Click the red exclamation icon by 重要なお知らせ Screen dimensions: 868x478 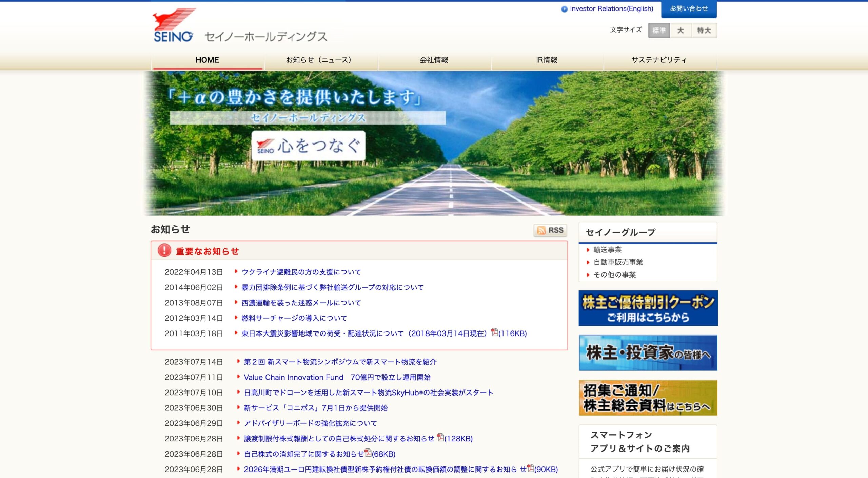point(164,250)
